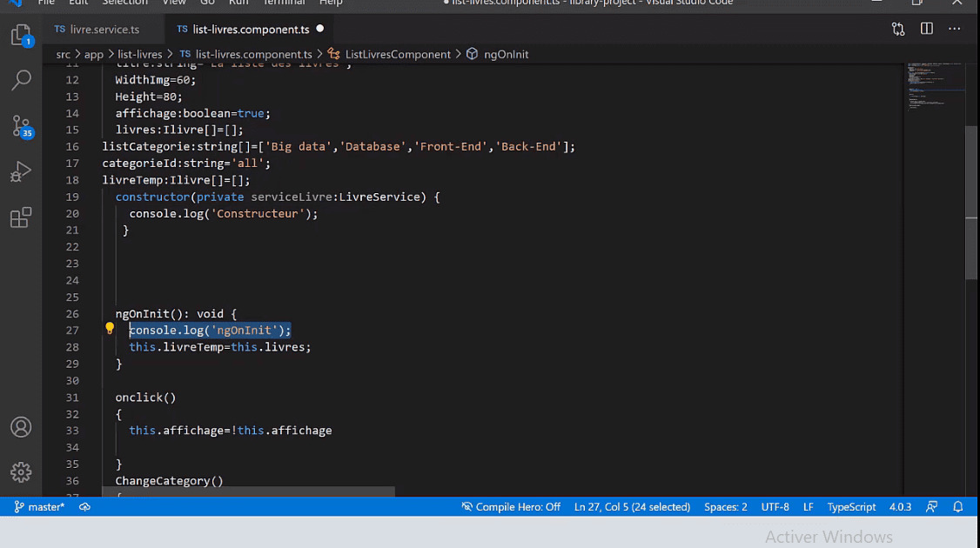Click the categorieId declaration on line 17
Viewport: 980px width, 548px height.
[186, 163]
